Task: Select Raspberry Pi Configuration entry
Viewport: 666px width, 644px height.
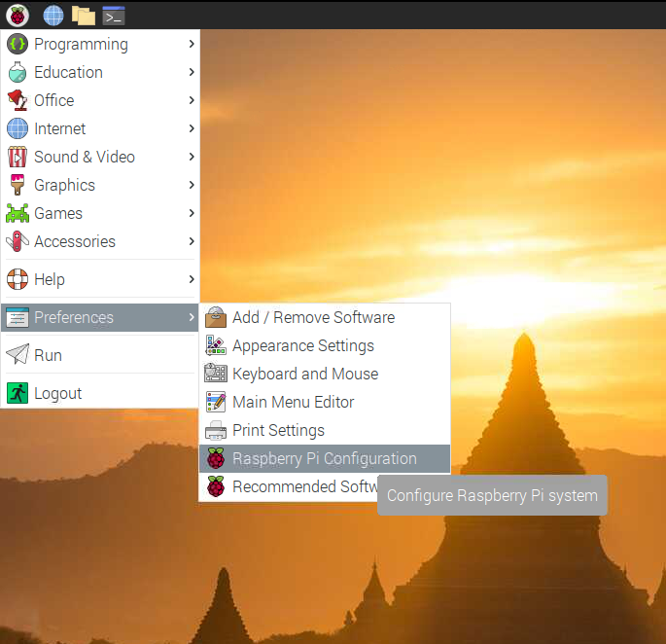Action: coord(324,458)
